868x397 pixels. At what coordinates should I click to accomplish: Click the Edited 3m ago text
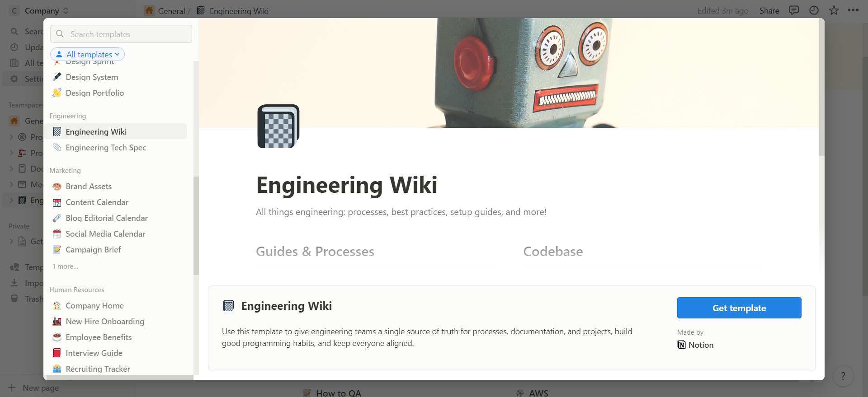point(723,10)
